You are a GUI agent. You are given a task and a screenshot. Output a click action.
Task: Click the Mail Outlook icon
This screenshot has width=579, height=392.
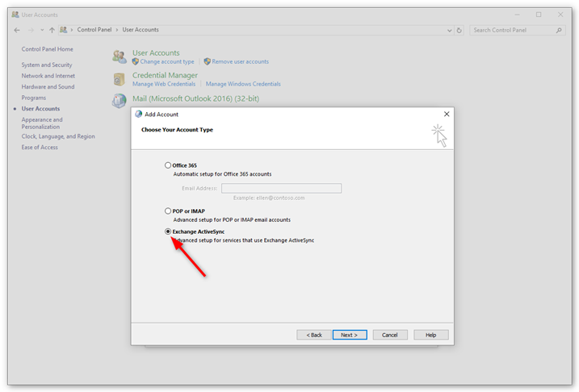(x=120, y=100)
